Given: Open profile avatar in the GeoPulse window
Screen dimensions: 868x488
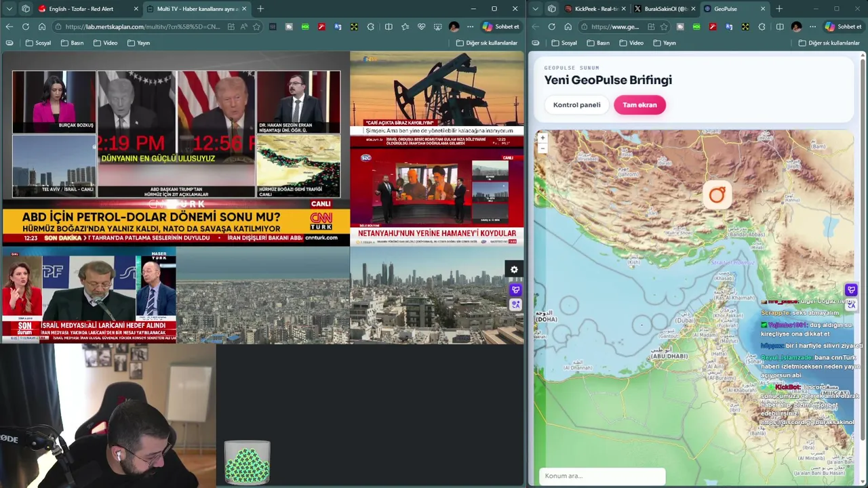Looking at the screenshot, I should 796,26.
